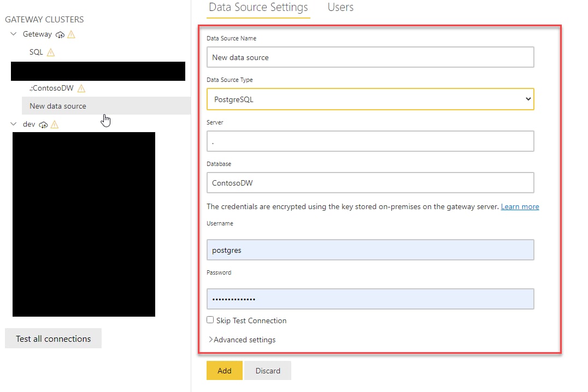Click into the Password field
Image resolution: width=588 pixels, height=392 pixels.
tap(370, 299)
